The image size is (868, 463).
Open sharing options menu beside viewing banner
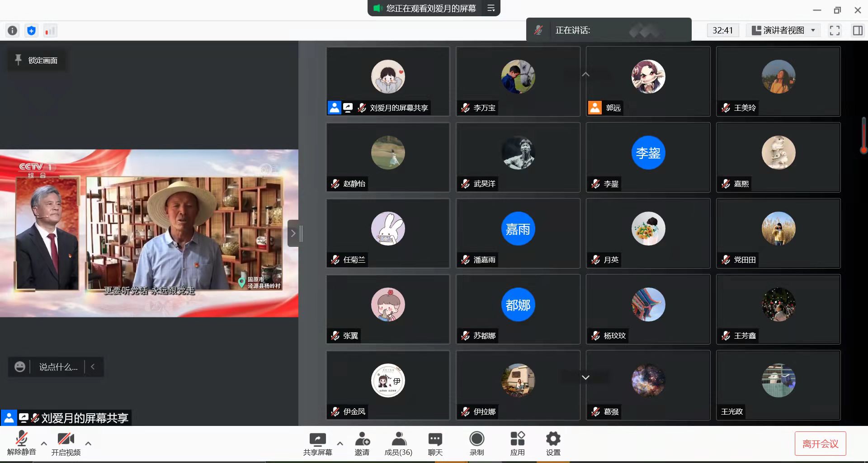click(x=491, y=8)
